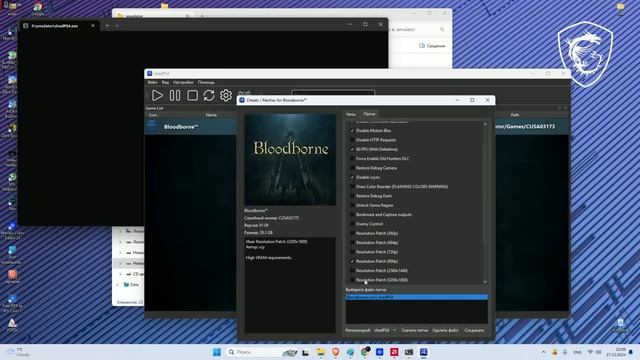Open the Task View taskbar icon

(306, 352)
